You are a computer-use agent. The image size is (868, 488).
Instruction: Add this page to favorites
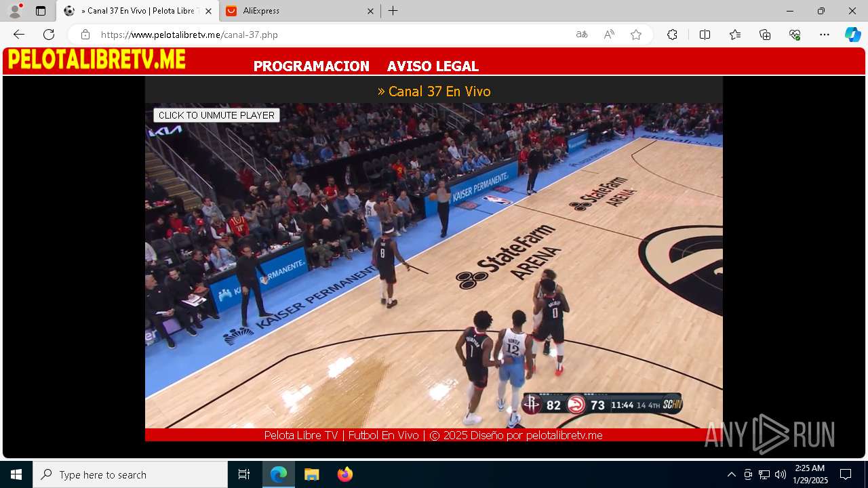point(636,35)
